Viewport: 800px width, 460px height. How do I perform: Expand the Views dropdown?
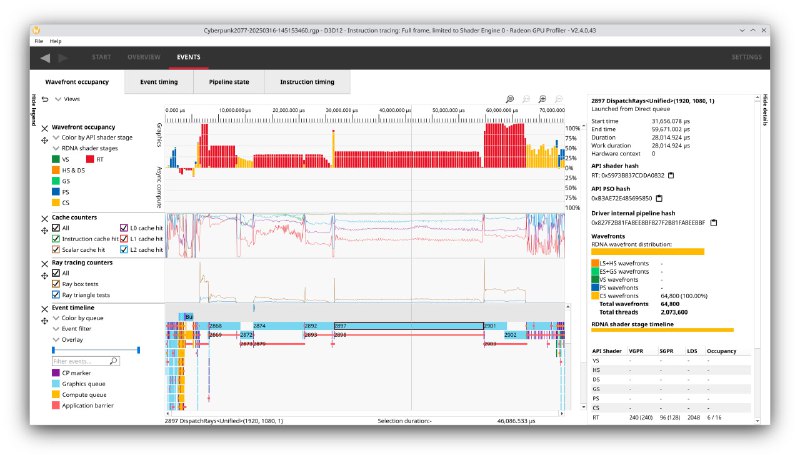click(x=67, y=99)
